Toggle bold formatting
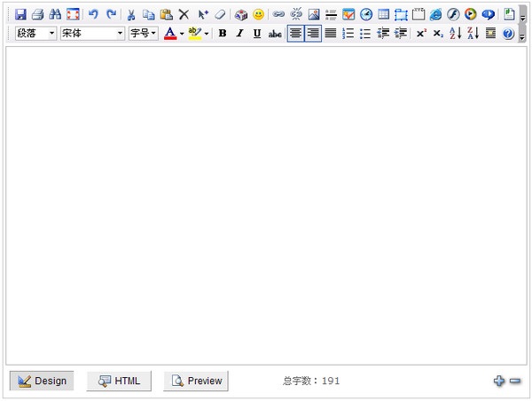 (223, 34)
